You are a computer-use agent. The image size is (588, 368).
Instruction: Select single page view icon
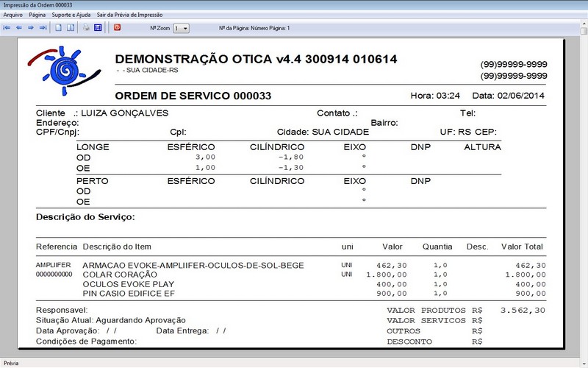[x=59, y=28]
